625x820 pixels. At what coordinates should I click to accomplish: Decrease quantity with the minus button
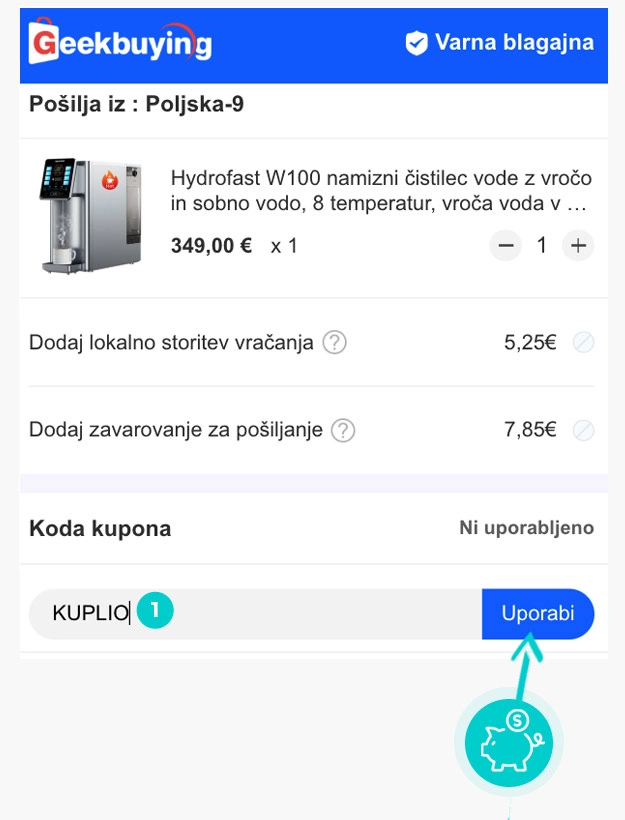[x=506, y=245]
